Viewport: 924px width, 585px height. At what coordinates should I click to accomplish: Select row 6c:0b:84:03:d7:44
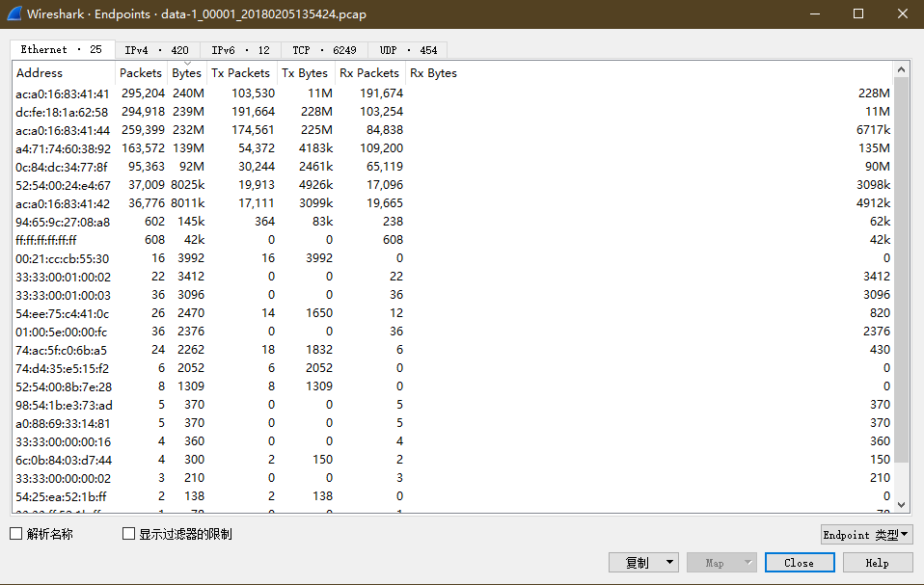coord(452,459)
